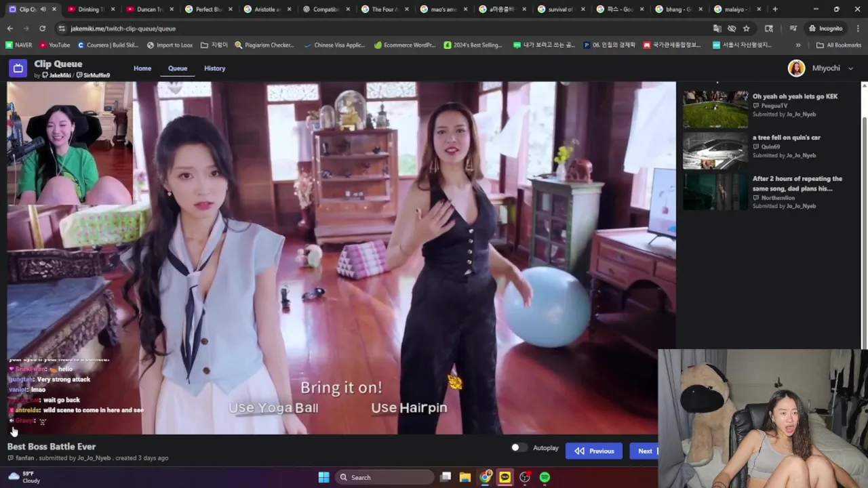
Task: Open JakeMiki creator link
Action: click(x=57, y=75)
